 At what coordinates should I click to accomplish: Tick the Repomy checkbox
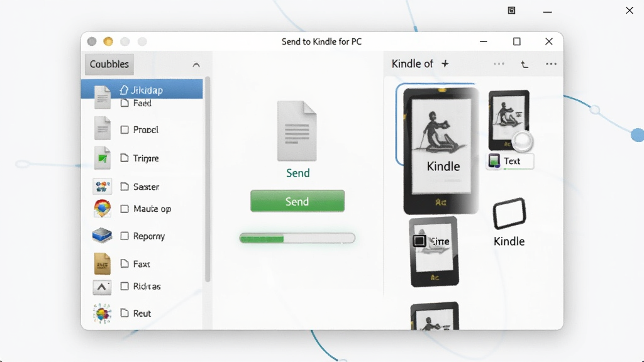(x=125, y=236)
